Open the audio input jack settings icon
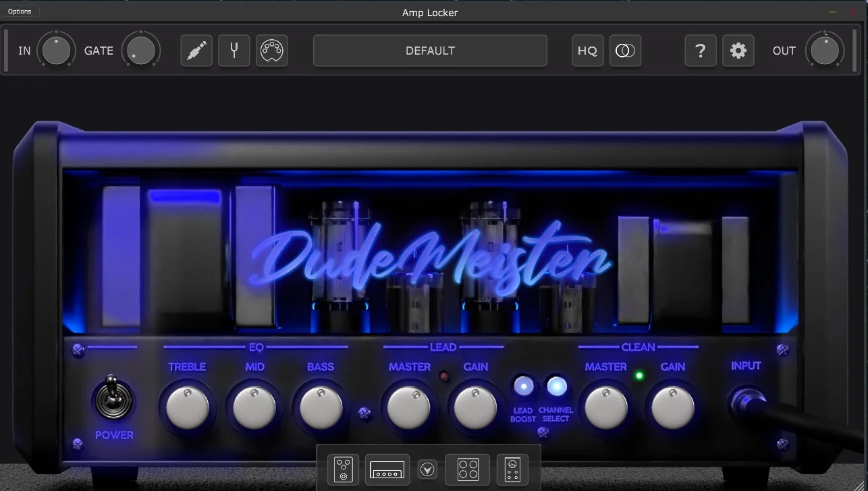 coord(196,51)
